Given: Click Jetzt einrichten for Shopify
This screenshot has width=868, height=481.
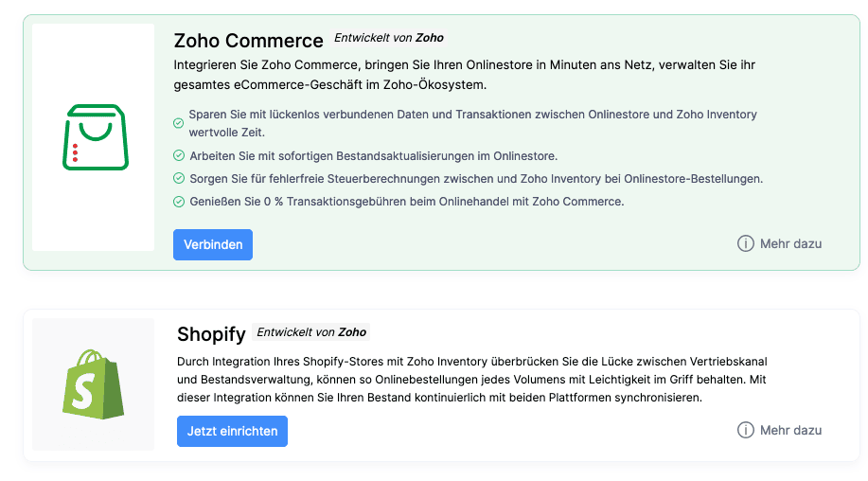Looking at the screenshot, I should [232, 431].
